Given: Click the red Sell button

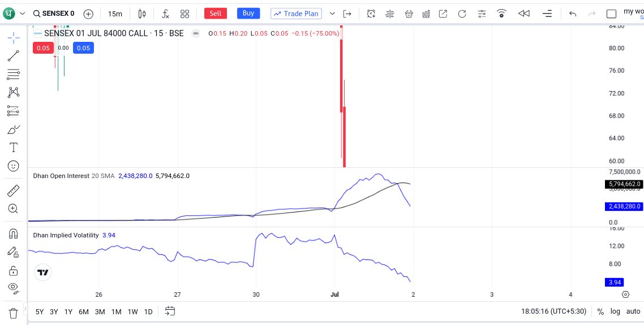Looking at the screenshot, I should [216, 14].
